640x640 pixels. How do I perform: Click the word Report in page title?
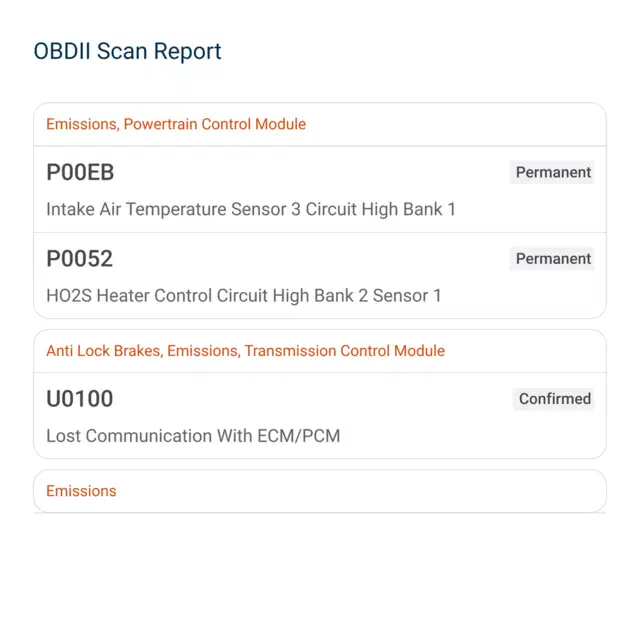tap(187, 51)
